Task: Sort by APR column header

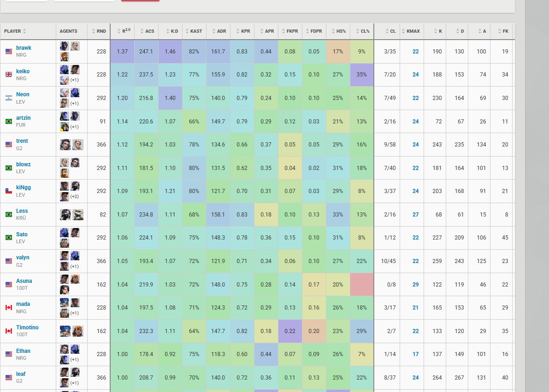Action: pyautogui.click(x=266, y=31)
